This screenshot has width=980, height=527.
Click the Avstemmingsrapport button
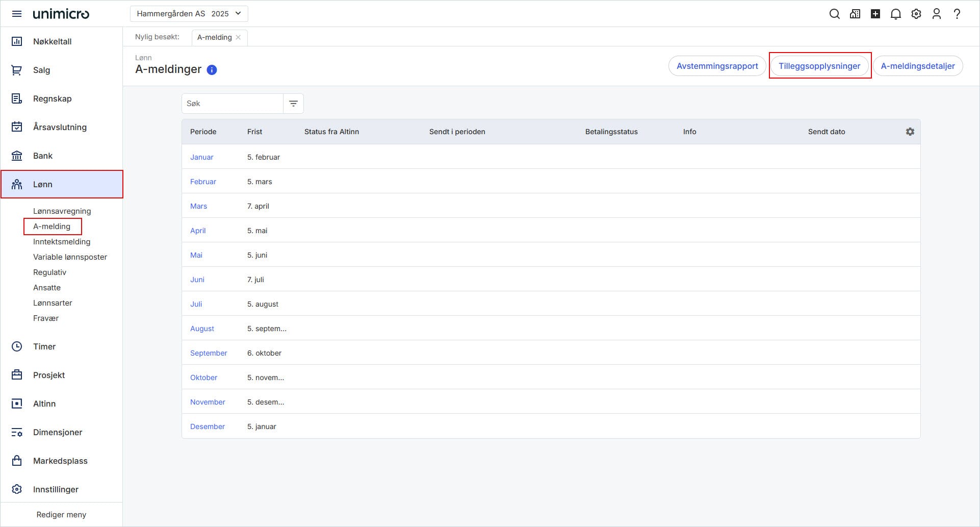pos(717,66)
